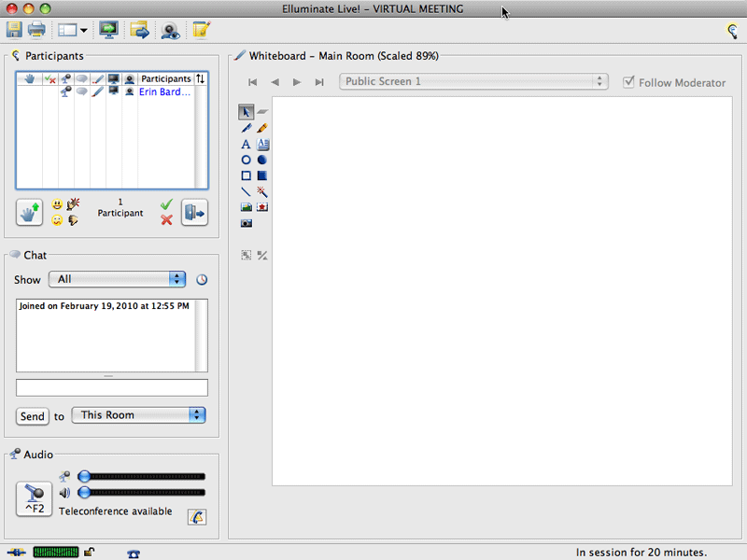Viewport: 747px width, 560px height.
Task: Toggle Erin Bard's chat permission
Action: pyautogui.click(x=82, y=91)
